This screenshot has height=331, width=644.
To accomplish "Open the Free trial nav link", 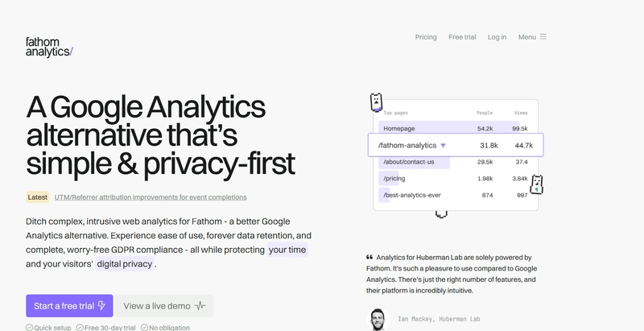I will tap(462, 37).
